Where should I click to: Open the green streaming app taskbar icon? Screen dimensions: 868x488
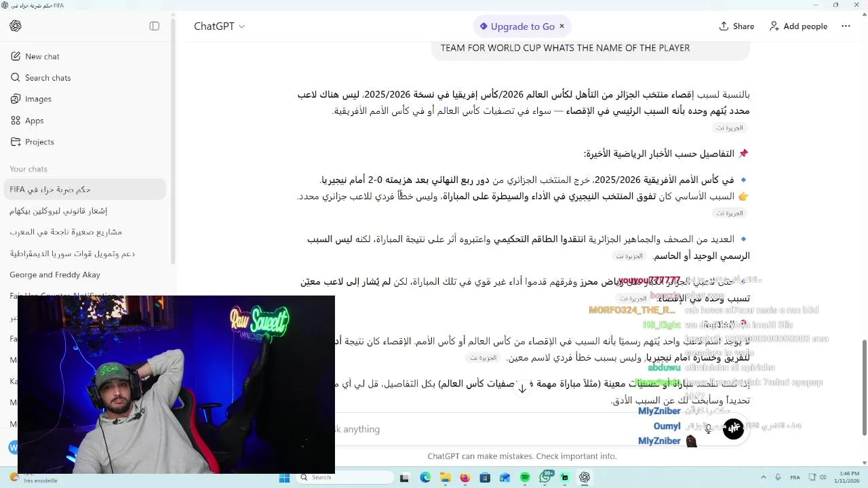(x=565, y=478)
